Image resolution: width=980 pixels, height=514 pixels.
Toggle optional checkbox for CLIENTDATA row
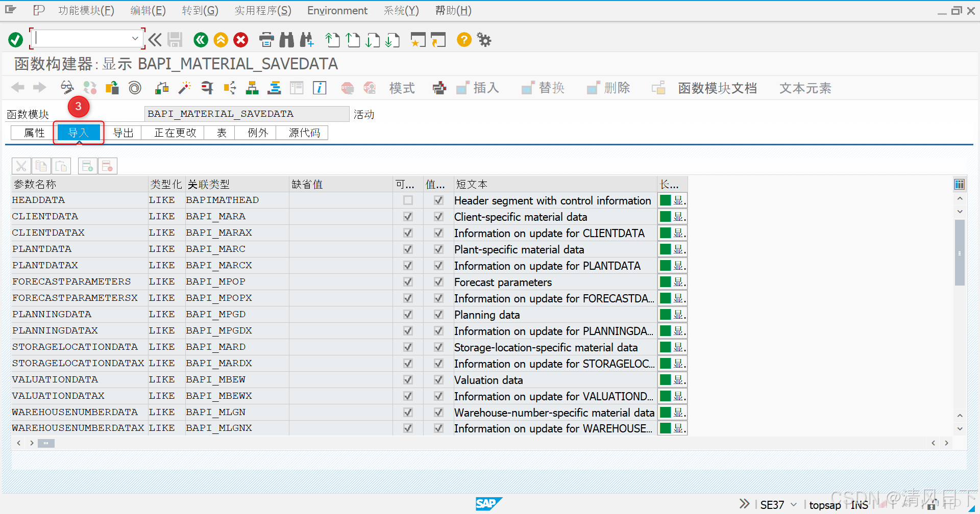(408, 217)
